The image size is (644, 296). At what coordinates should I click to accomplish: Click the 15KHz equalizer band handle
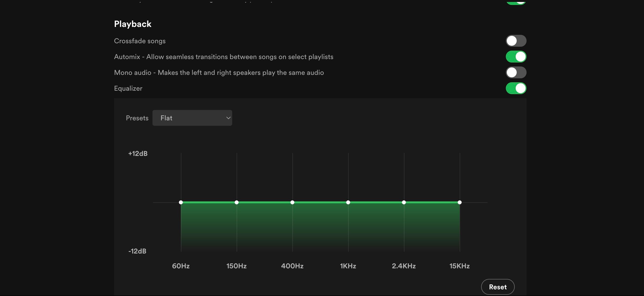(459, 202)
